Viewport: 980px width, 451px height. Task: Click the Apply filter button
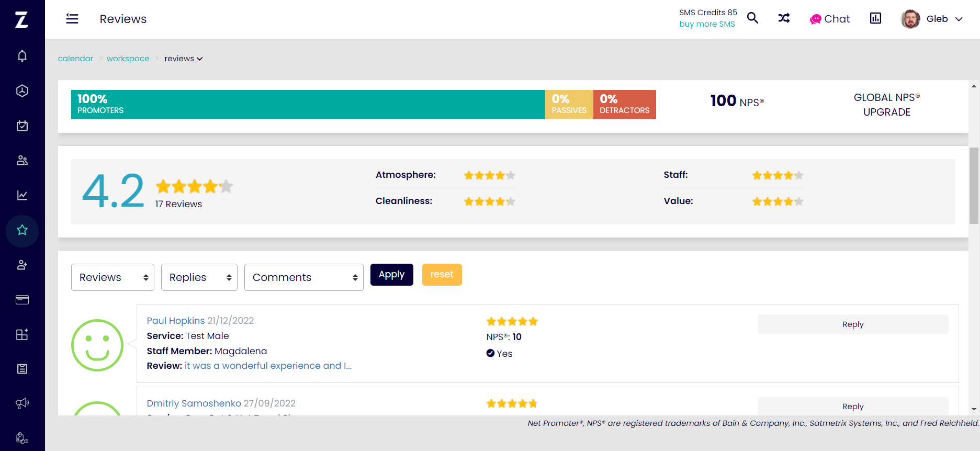click(x=392, y=275)
